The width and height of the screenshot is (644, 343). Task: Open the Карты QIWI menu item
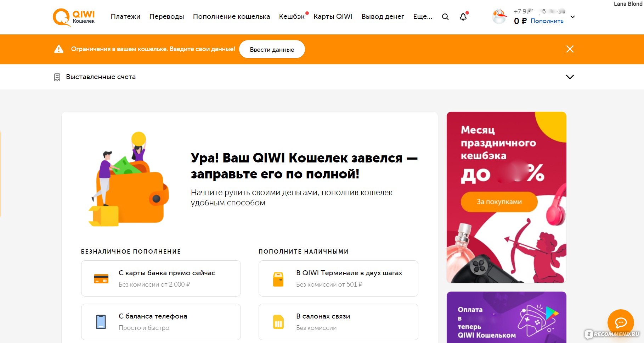click(x=333, y=16)
